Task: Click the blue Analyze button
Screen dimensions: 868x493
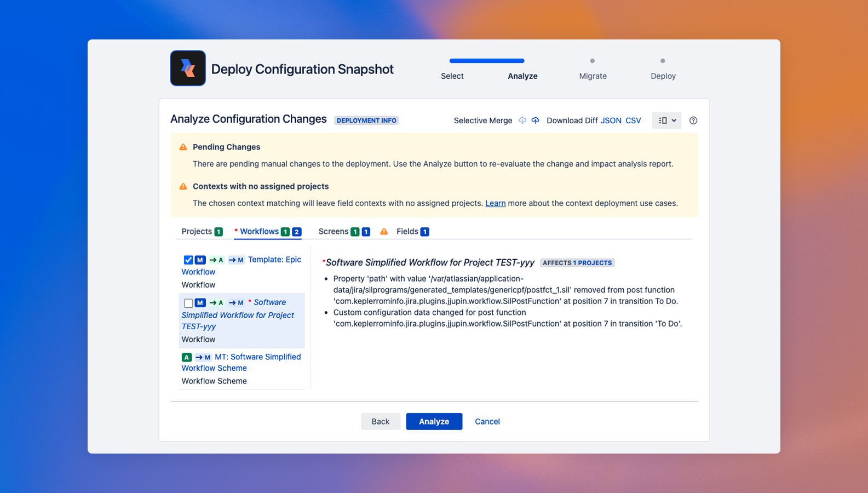Action: tap(434, 421)
